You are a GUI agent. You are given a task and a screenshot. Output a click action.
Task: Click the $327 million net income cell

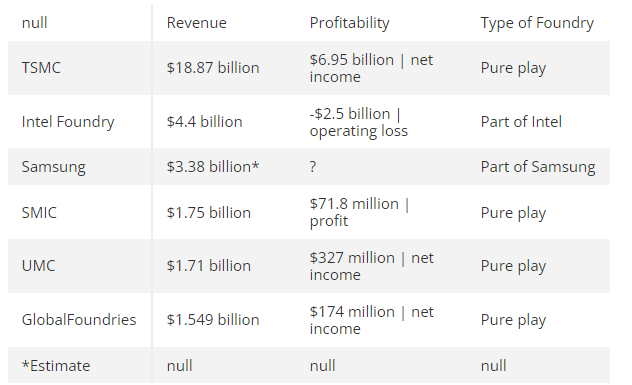point(371,266)
